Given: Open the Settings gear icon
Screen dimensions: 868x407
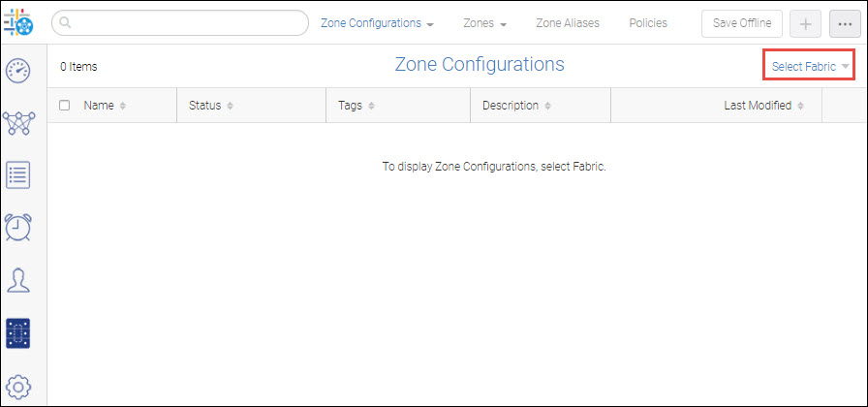Looking at the screenshot, I should (18, 385).
